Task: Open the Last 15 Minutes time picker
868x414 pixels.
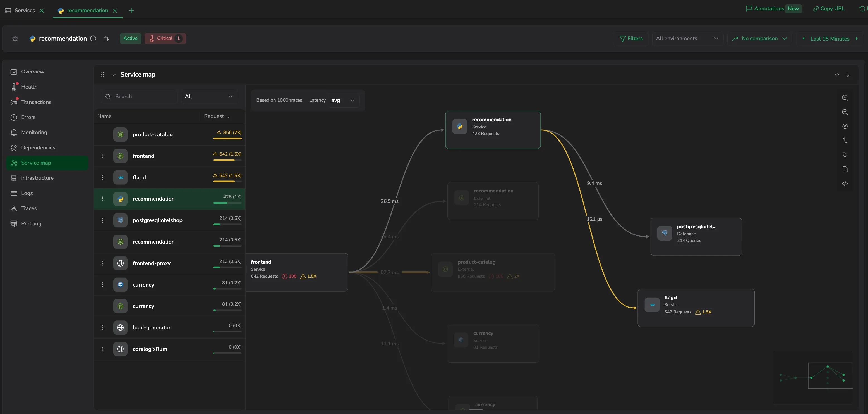Action: pos(829,39)
